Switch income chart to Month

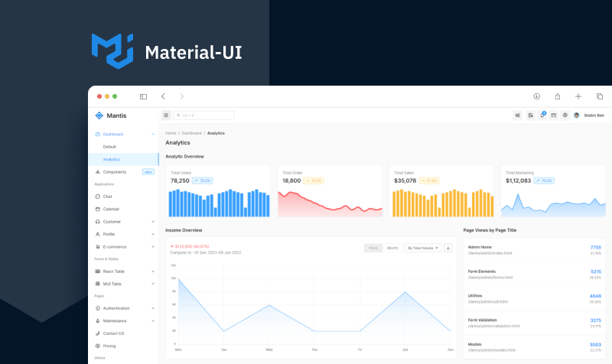pos(392,248)
